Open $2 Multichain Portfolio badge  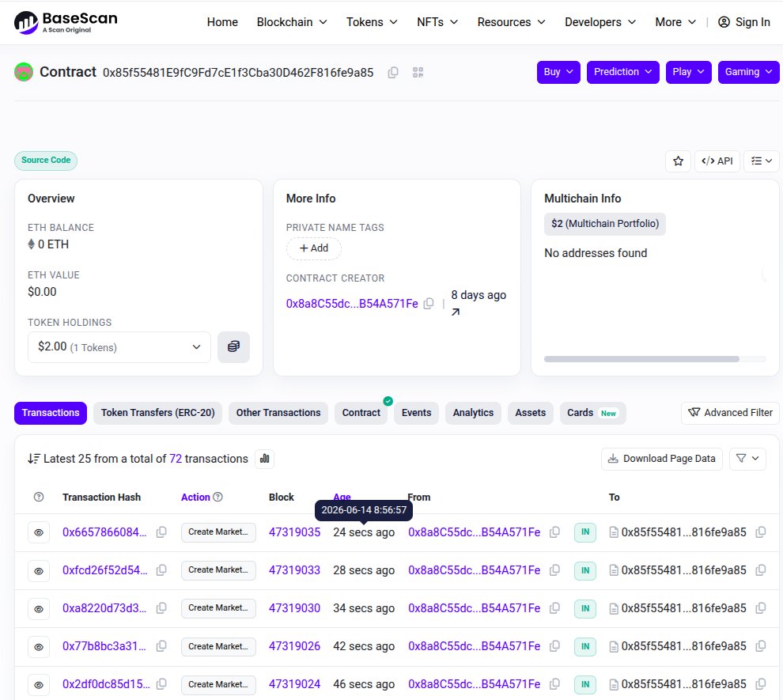605,224
